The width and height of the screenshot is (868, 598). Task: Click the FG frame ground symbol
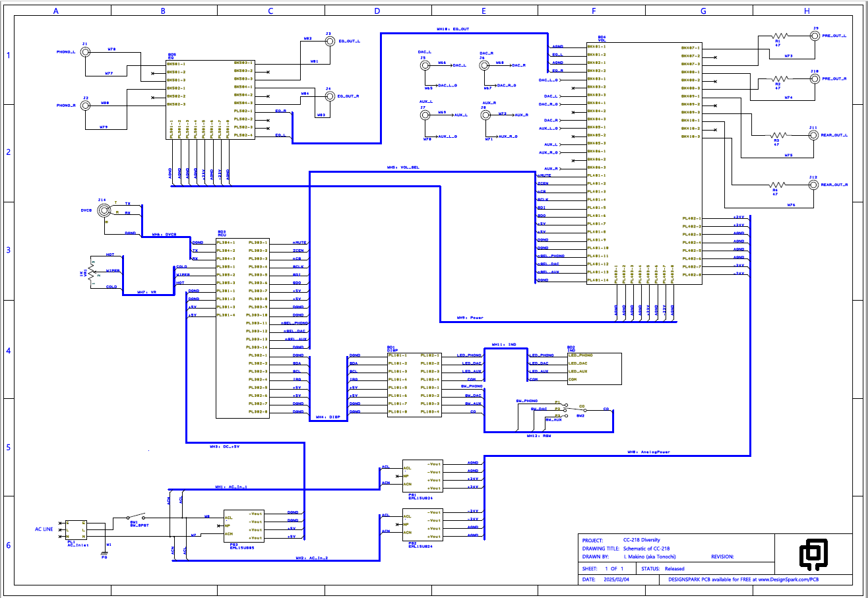pos(104,553)
